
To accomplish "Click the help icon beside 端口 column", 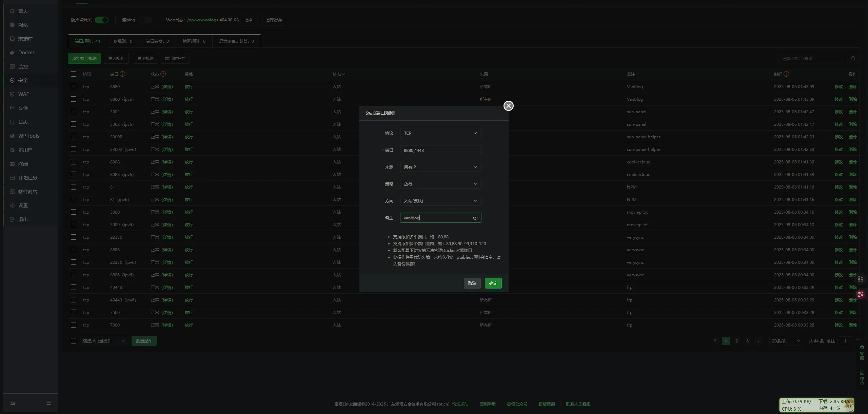I will (122, 74).
